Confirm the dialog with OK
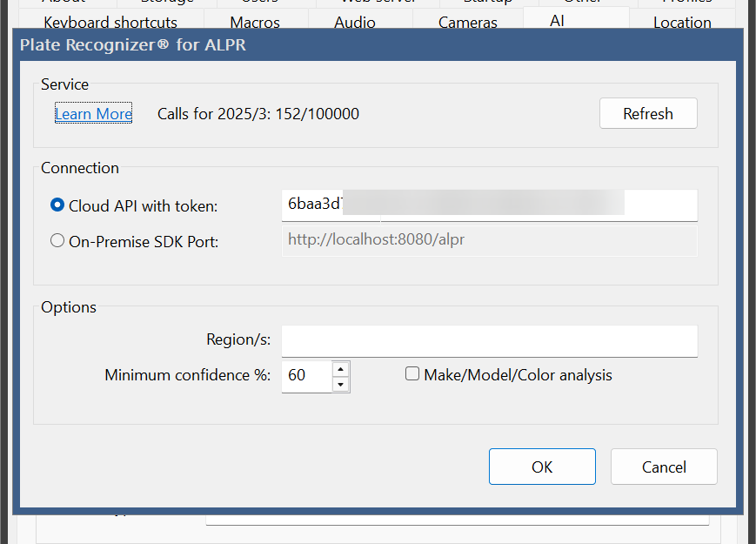 (x=542, y=467)
